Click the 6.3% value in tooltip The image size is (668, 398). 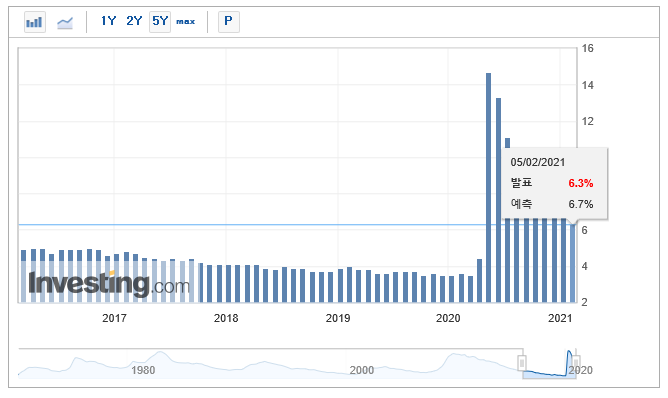(581, 183)
